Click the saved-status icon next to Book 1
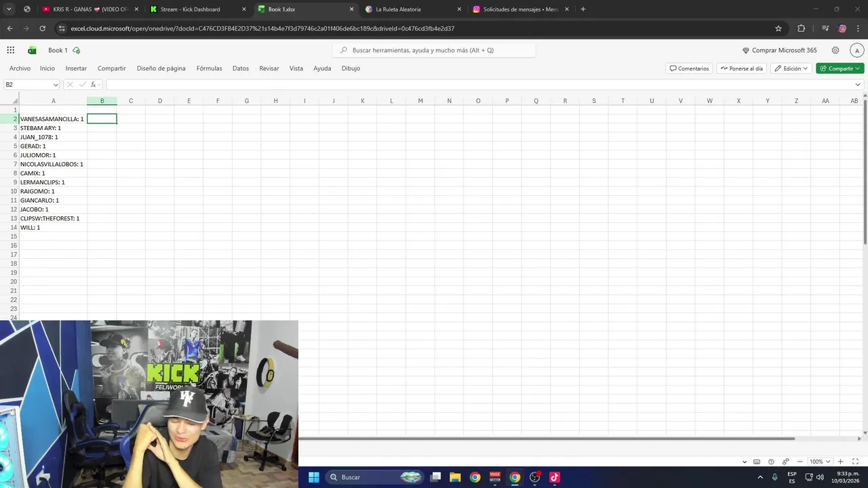This screenshot has width=868, height=488. (77, 50)
